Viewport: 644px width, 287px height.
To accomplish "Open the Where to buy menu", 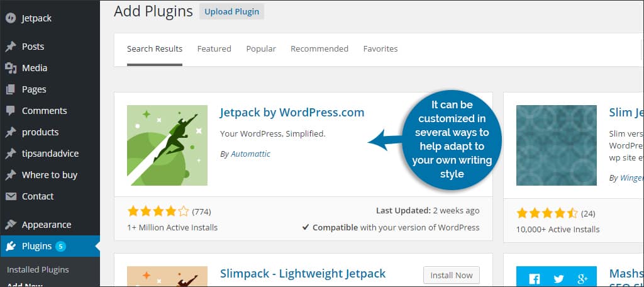I will 50,175.
